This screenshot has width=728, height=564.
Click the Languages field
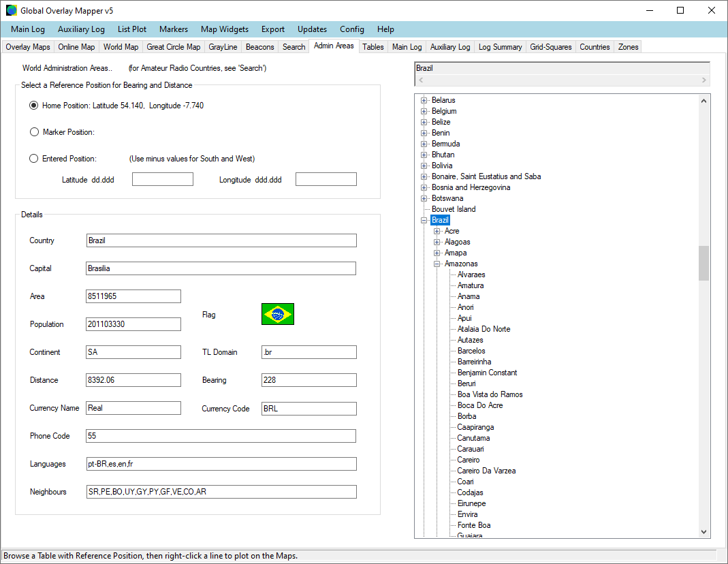pyautogui.click(x=221, y=464)
